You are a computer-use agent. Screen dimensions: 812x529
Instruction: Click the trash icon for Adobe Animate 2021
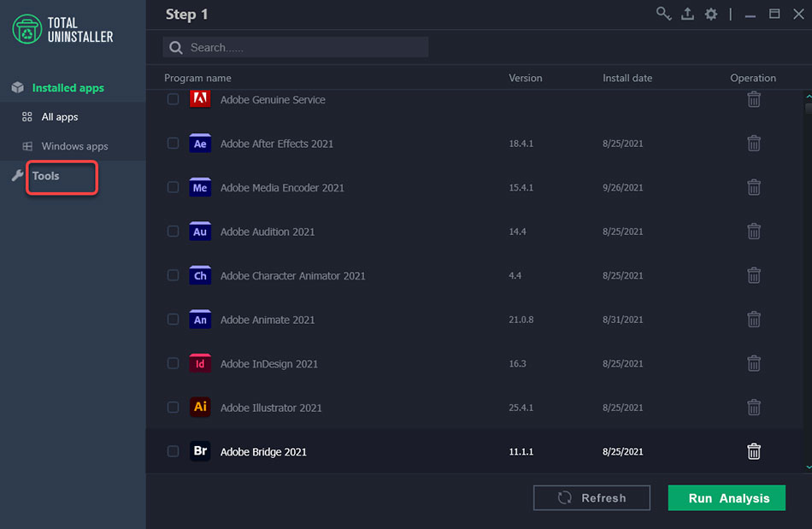click(754, 319)
